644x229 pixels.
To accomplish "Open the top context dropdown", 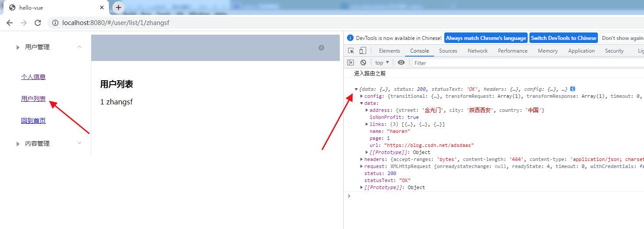I will point(382,63).
